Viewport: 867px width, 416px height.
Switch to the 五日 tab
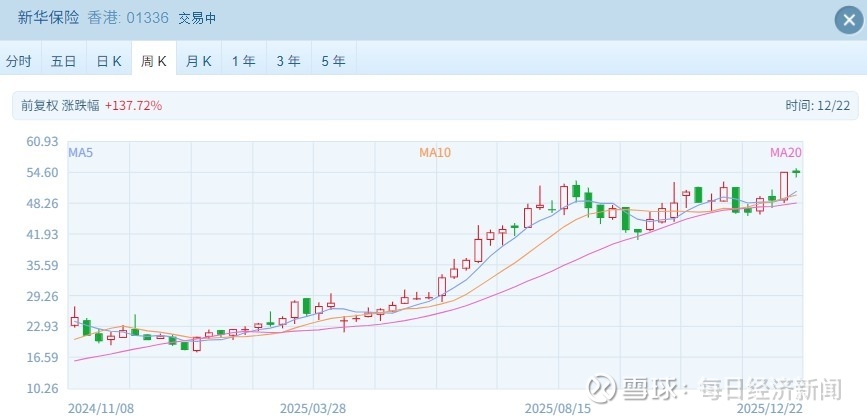64,61
